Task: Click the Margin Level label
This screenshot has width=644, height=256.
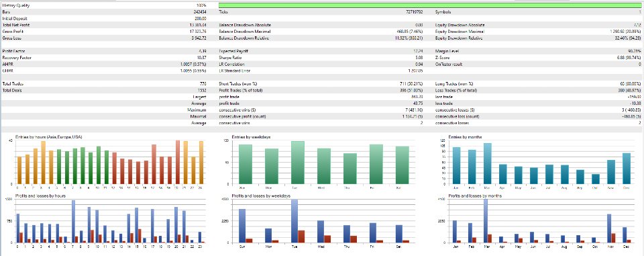Action: [x=447, y=51]
